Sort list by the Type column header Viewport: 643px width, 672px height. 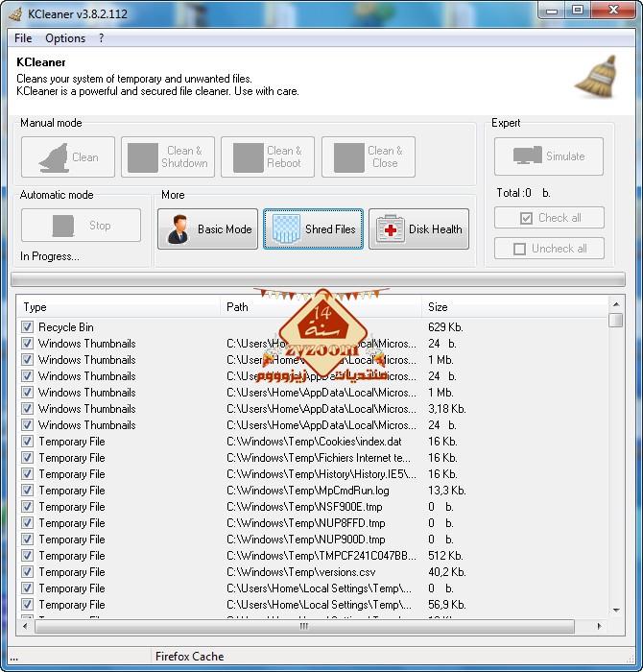pos(119,307)
